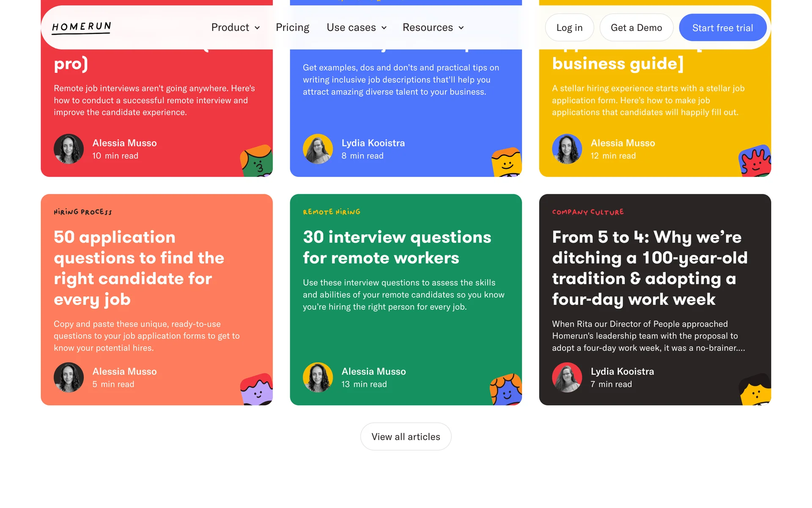The width and height of the screenshot is (812, 508).
Task: Click the Homerun logo
Action: (x=81, y=28)
